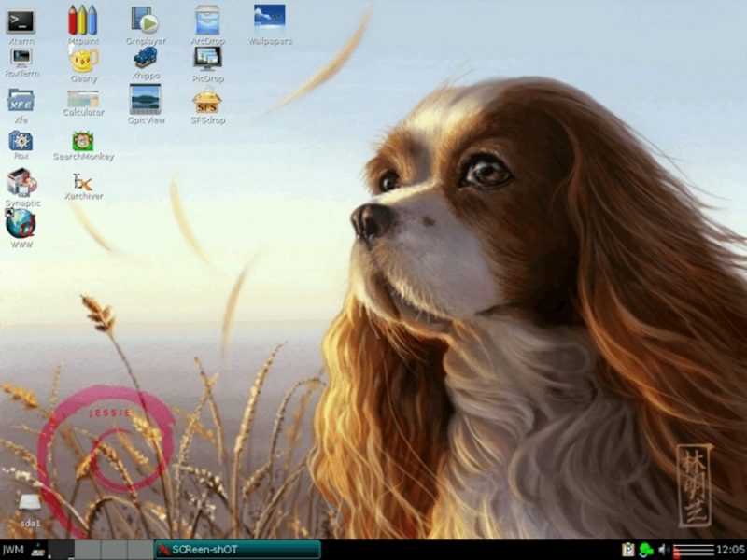
Task: Open the Calculator
Action: click(82, 98)
